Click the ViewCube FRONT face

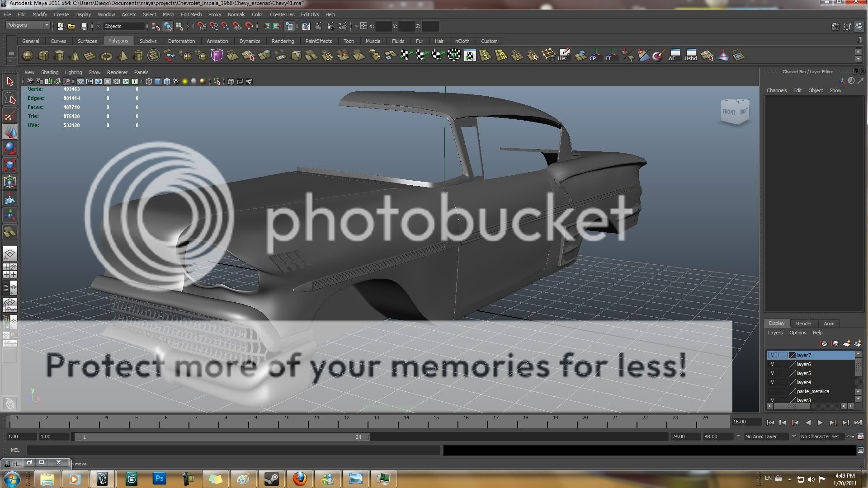tap(729, 112)
